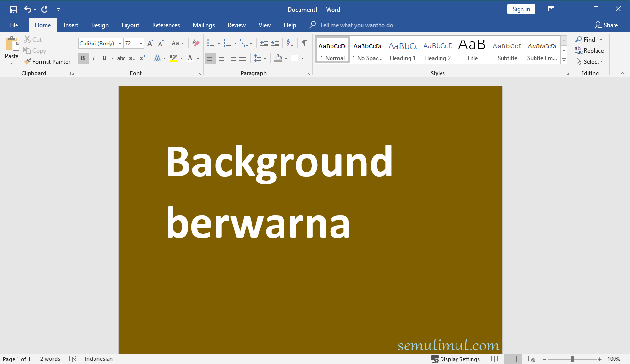The width and height of the screenshot is (630, 364).
Task: Click the Tell me search field
Action: click(x=356, y=25)
